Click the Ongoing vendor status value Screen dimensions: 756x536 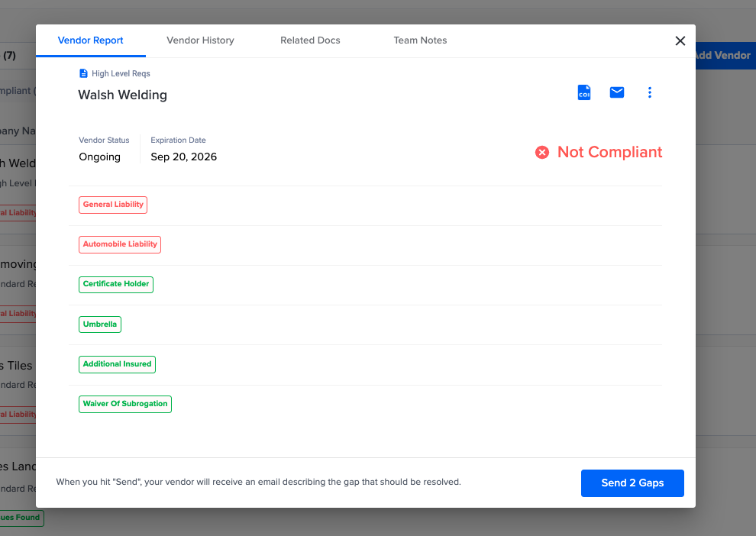[99, 157]
